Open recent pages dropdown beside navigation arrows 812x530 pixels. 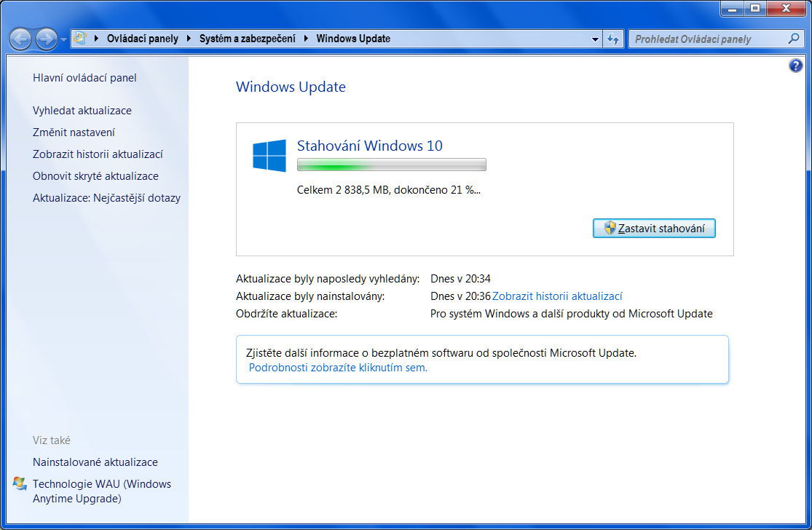(x=63, y=39)
